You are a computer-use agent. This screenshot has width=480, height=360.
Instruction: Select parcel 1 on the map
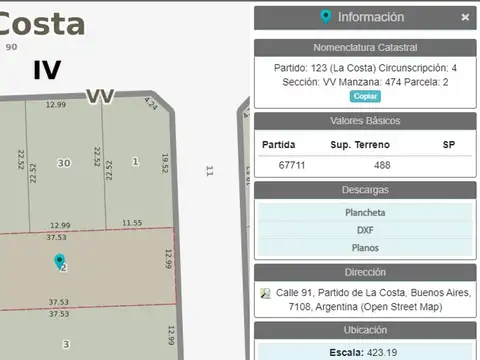[x=135, y=162]
